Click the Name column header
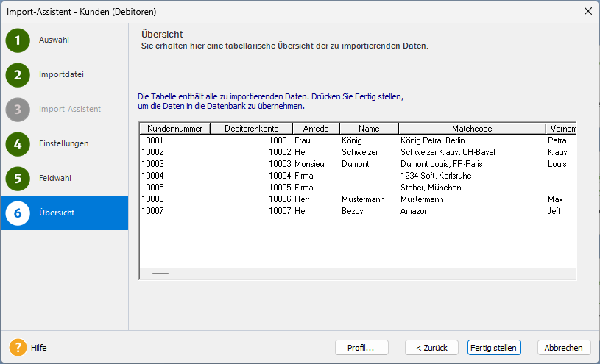 [x=369, y=129]
